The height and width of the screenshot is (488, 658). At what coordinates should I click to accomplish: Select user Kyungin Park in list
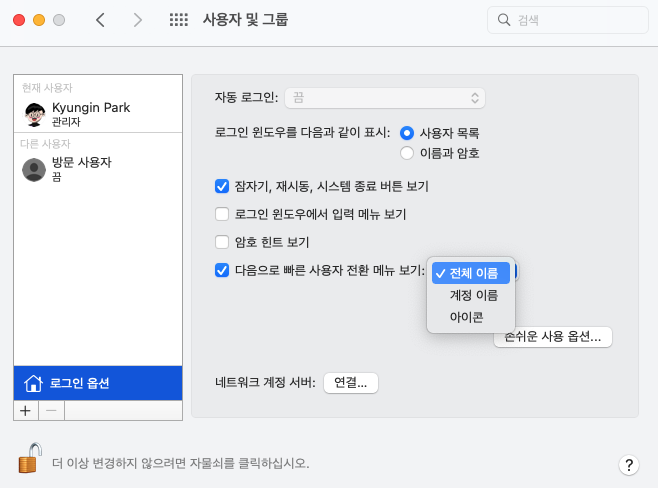[98, 114]
